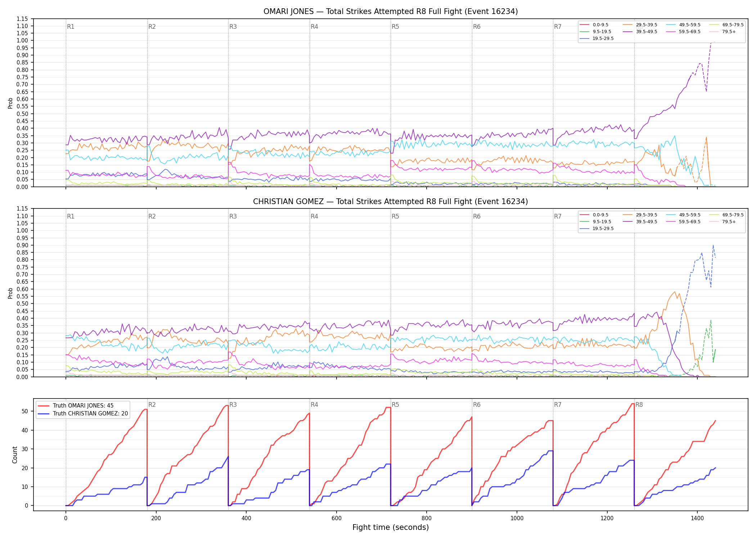This screenshot has width=756, height=540.
Task: Click the CHRISTIAN GOMEZ chart title
Action: click(x=391, y=202)
